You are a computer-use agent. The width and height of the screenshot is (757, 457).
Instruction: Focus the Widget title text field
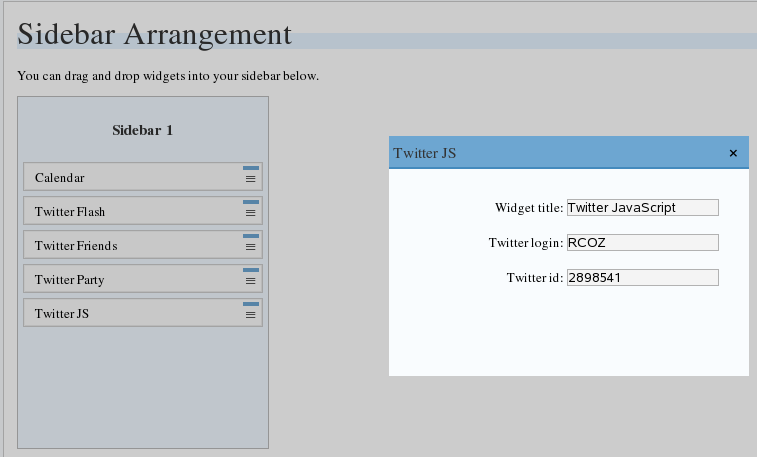click(642, 208)
